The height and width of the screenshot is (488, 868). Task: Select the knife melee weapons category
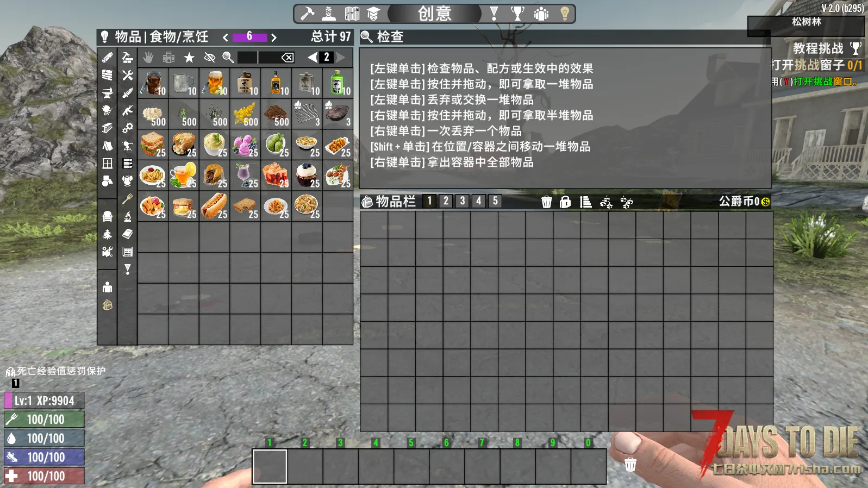coord(127,93)
